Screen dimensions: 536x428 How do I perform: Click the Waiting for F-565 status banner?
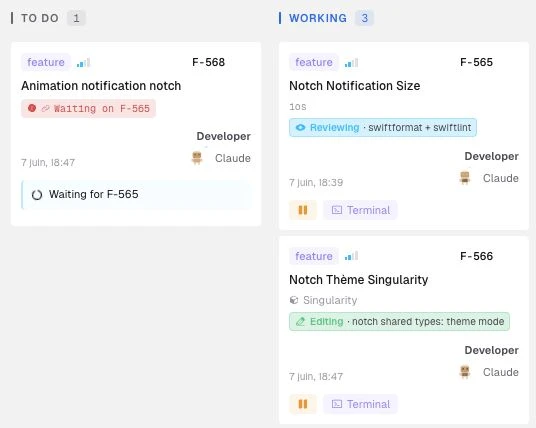137,195
